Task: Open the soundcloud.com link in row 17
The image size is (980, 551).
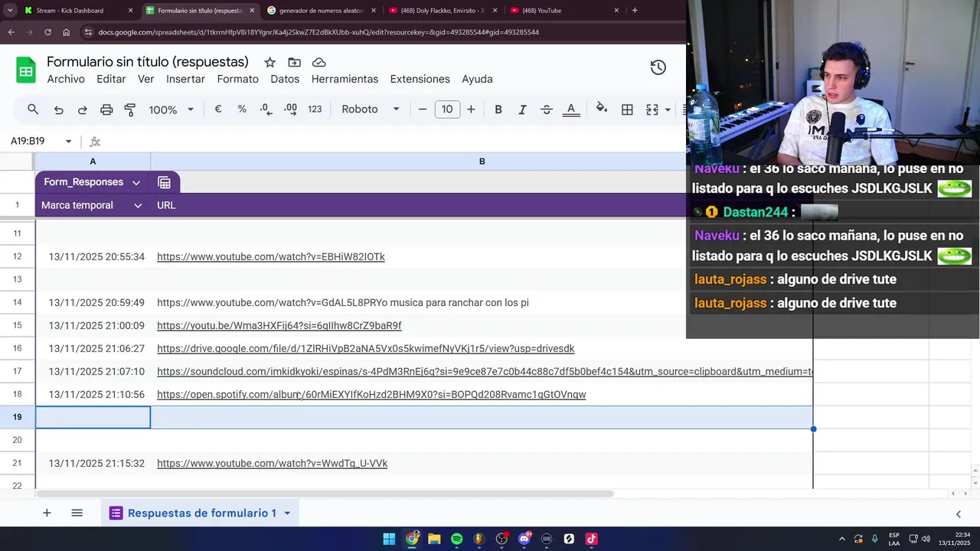Action: 485,371
